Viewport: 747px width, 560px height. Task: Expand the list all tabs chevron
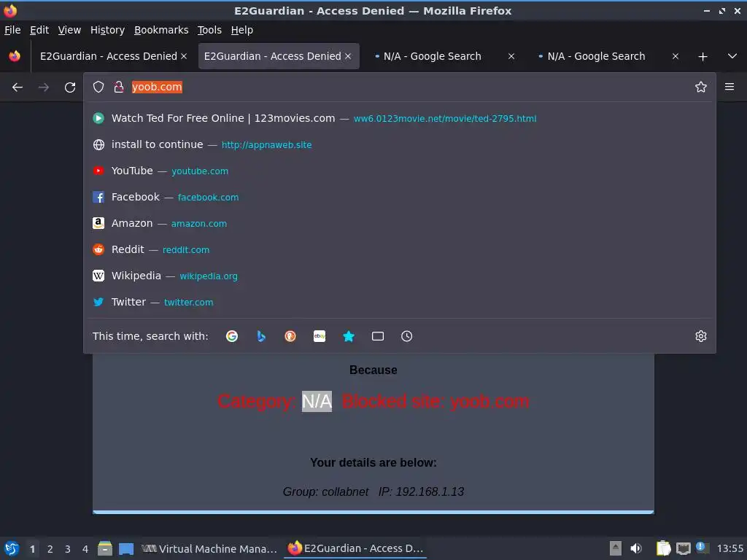[732, 56]
